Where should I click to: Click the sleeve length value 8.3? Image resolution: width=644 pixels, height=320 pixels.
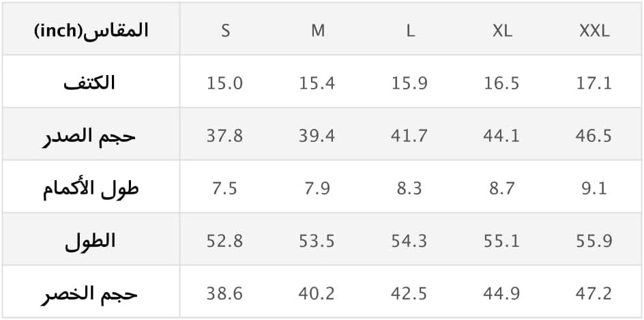(x=410, y=188)
